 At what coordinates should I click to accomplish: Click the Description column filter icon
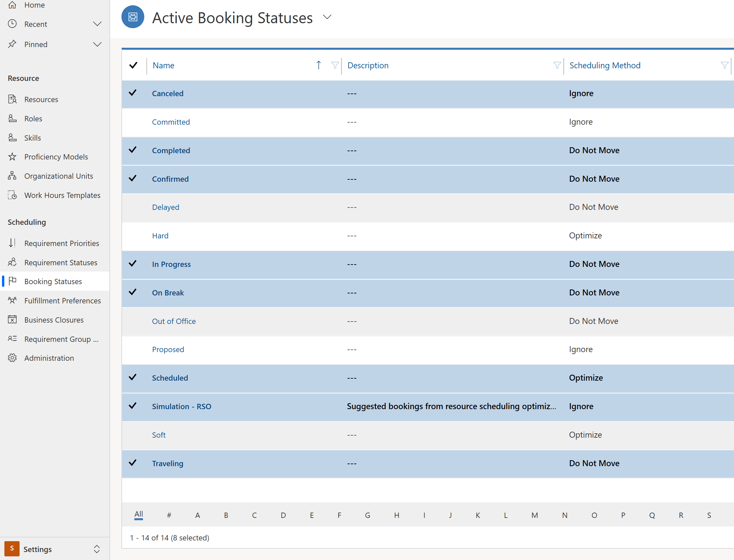[558, 65]
